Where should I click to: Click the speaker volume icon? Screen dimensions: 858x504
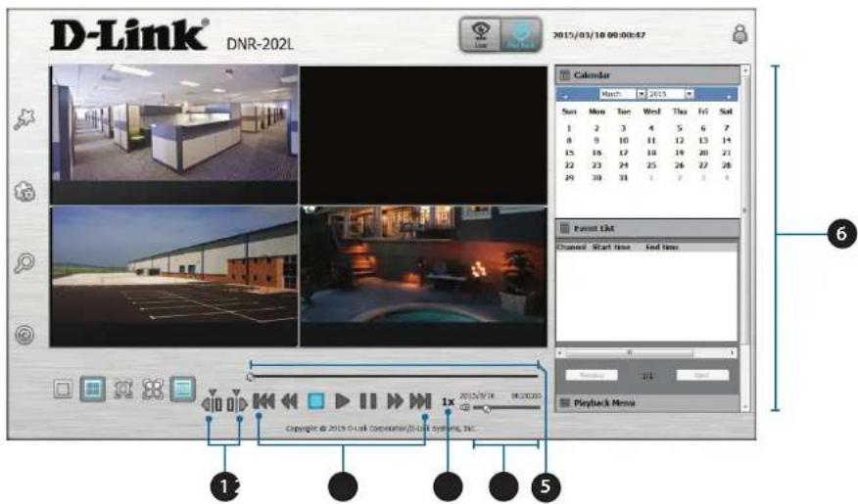click(x=465, y=407)
